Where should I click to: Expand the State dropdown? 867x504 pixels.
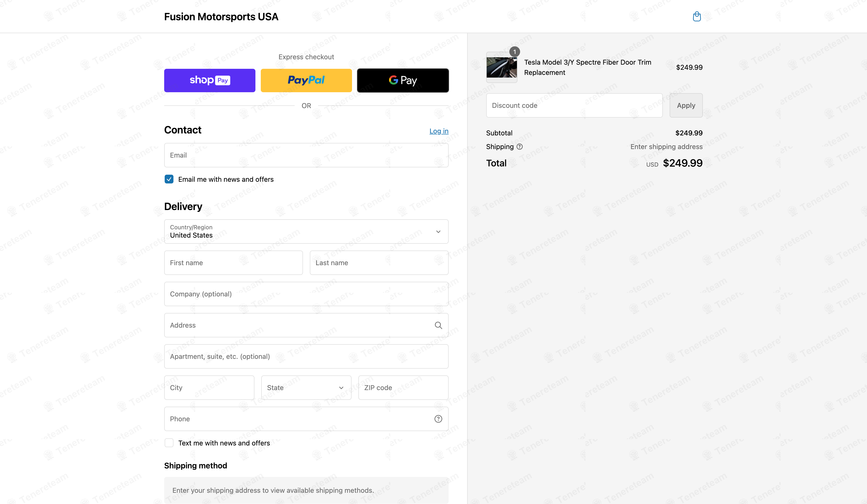(306, 388)
